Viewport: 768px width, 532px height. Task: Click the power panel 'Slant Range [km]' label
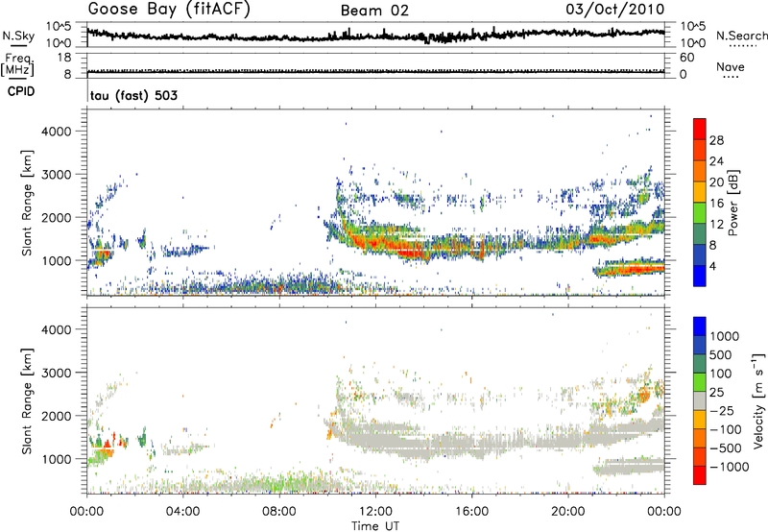(27, 203)
